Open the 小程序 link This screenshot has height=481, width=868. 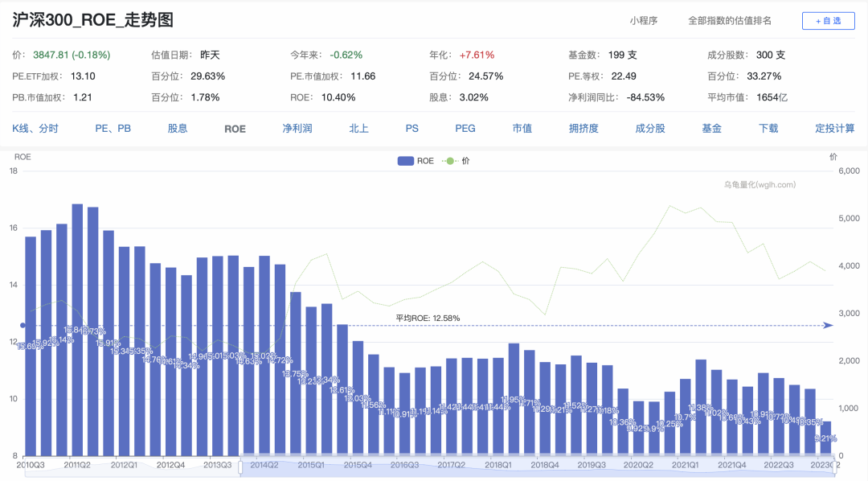pyautogui.click(x=643, y=21)
